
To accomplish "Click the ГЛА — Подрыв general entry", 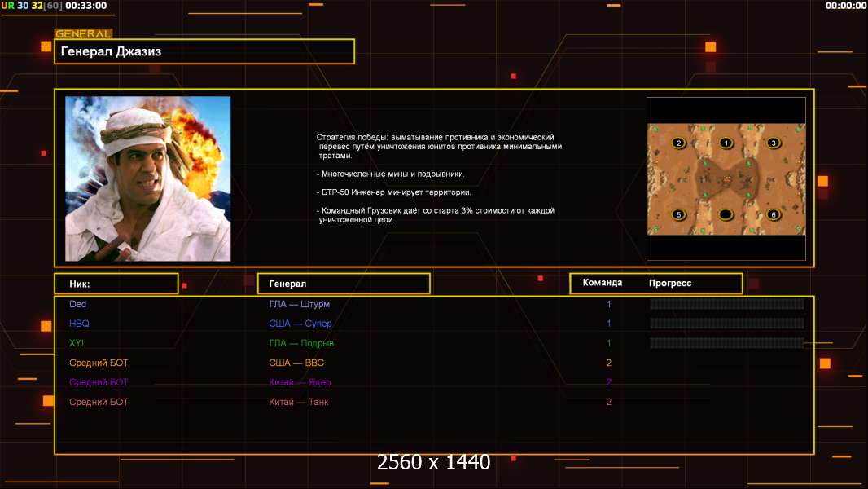I will click(x=301, y=343).
